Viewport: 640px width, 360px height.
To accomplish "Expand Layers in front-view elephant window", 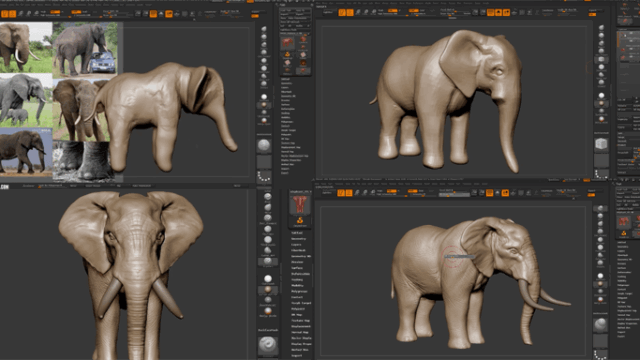I will pos(296,244).
